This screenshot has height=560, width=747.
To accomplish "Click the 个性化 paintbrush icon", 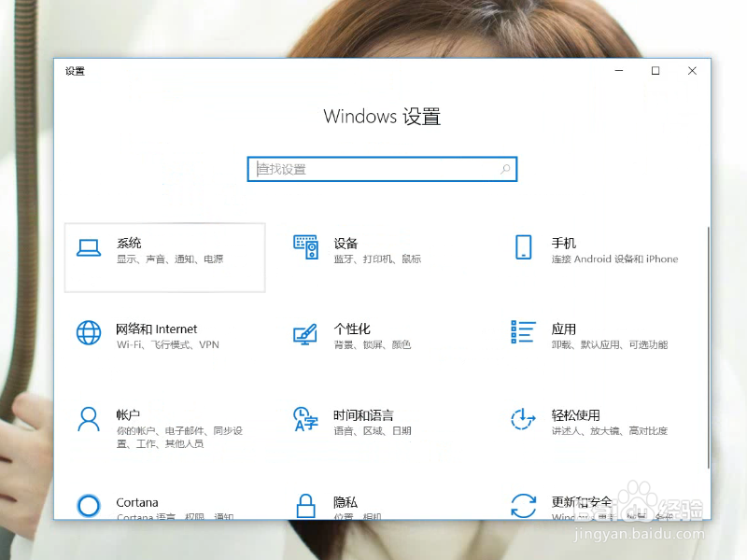I will (x=305, y=334).
